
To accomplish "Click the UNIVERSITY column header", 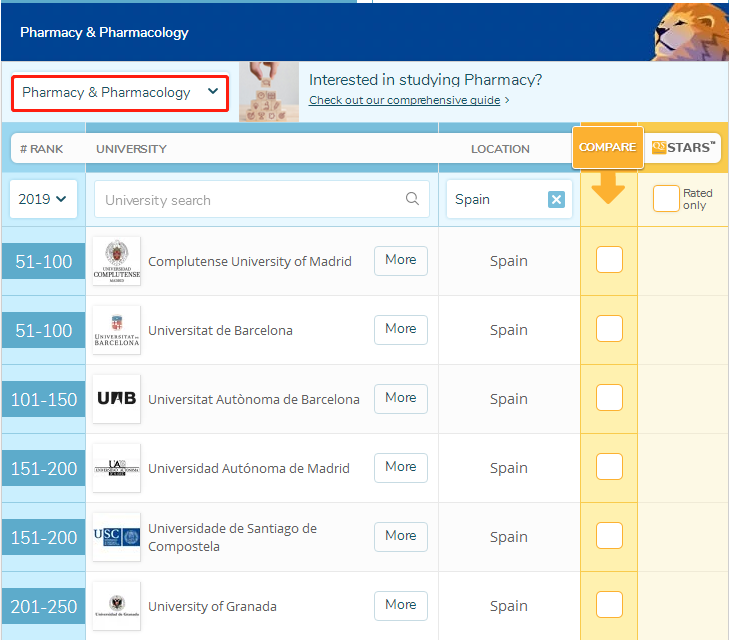I will click(x=131, y=149).
